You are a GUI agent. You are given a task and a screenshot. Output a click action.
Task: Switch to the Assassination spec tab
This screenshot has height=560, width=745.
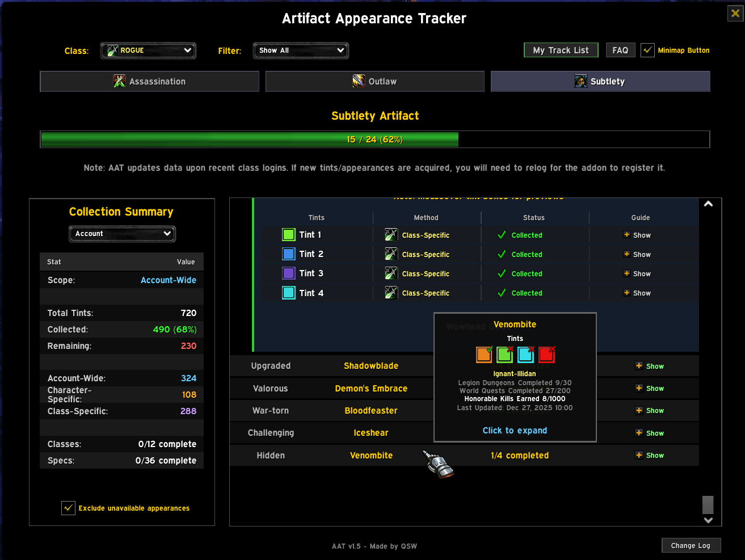[x=149, y=81]
